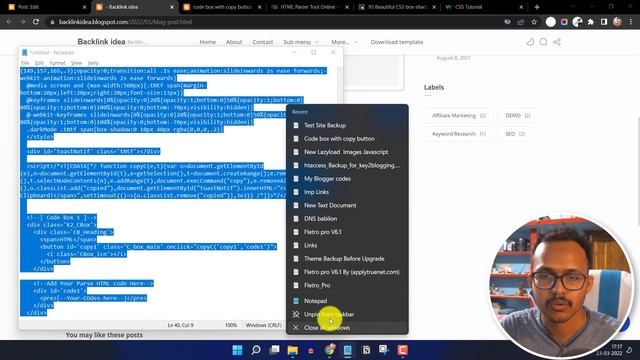Open Chrome profile avatar
Viewport: 640px width, 360px height.
(x=617, y=22)
